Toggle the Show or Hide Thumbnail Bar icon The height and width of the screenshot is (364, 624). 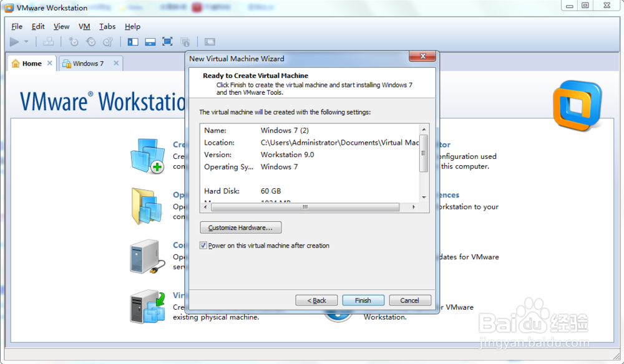[x=151, y=42]
